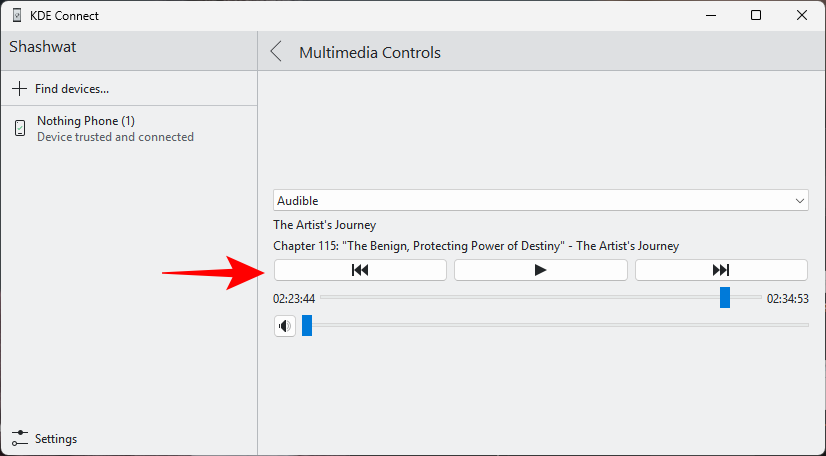
Task: Click the playback position slider handle
Action: tap(725, 298)
